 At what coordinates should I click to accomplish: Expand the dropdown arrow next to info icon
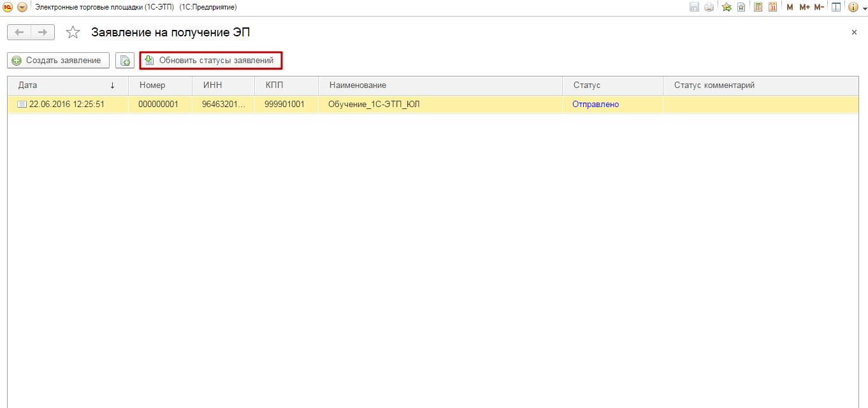point(864,8)
